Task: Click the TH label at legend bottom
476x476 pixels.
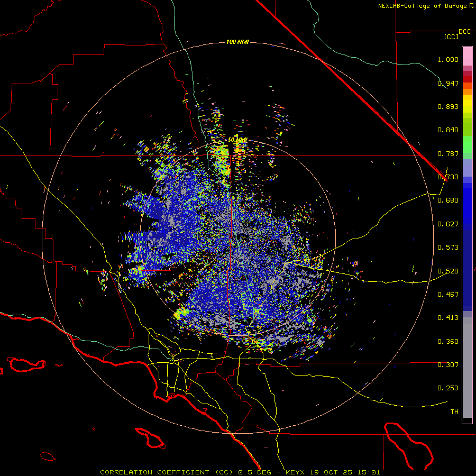Action: coord(454,412)
